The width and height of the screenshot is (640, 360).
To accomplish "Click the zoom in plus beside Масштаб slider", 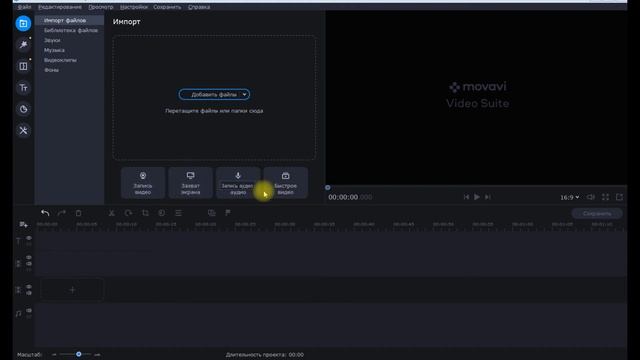I will tap(97, 355).
